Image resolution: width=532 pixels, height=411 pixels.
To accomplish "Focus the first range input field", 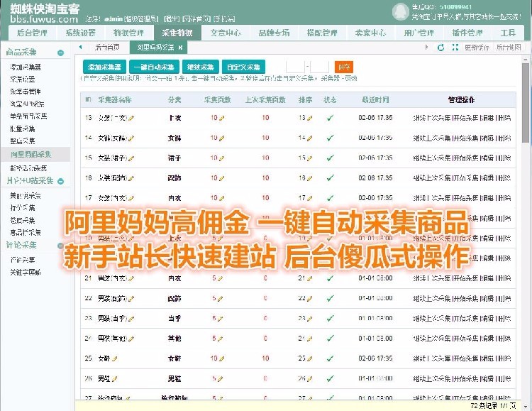I will [x=295, y=67].
